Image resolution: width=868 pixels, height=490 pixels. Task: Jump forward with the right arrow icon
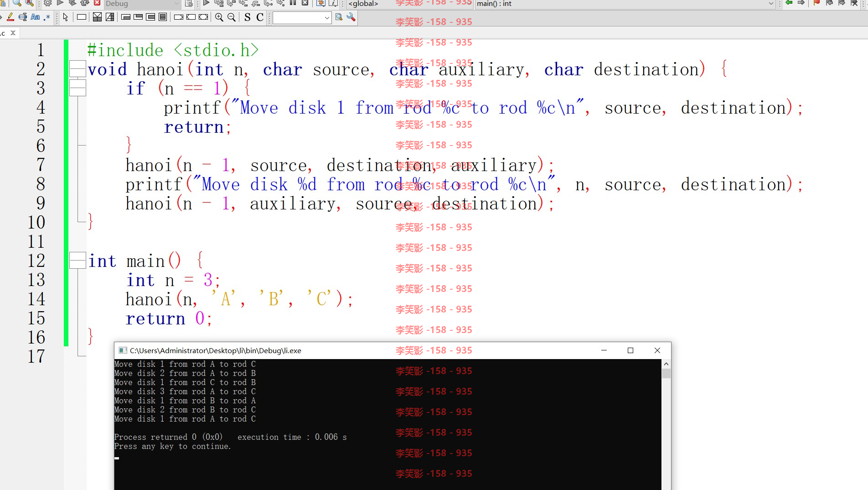tap(801, 3)
